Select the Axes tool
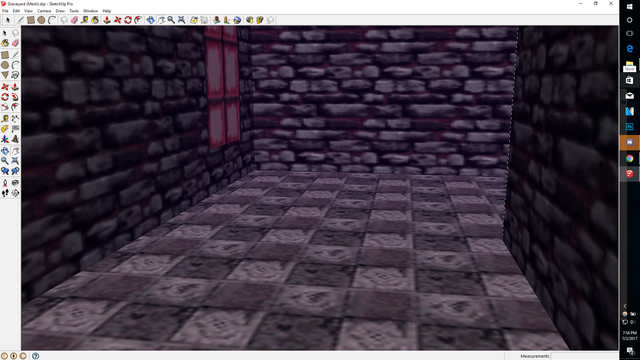 tap(5, 139)
